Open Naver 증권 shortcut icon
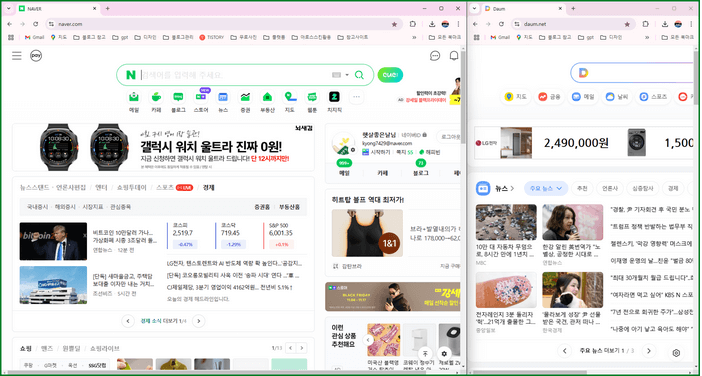The width and height of the screenshot is (702, 376). coord(245,97)
